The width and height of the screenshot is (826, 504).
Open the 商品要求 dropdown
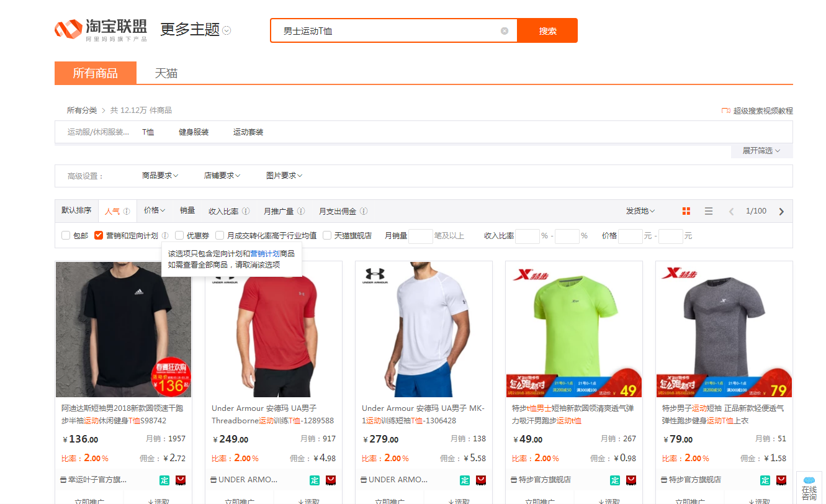pyautogui.click(x=160, y=176)
